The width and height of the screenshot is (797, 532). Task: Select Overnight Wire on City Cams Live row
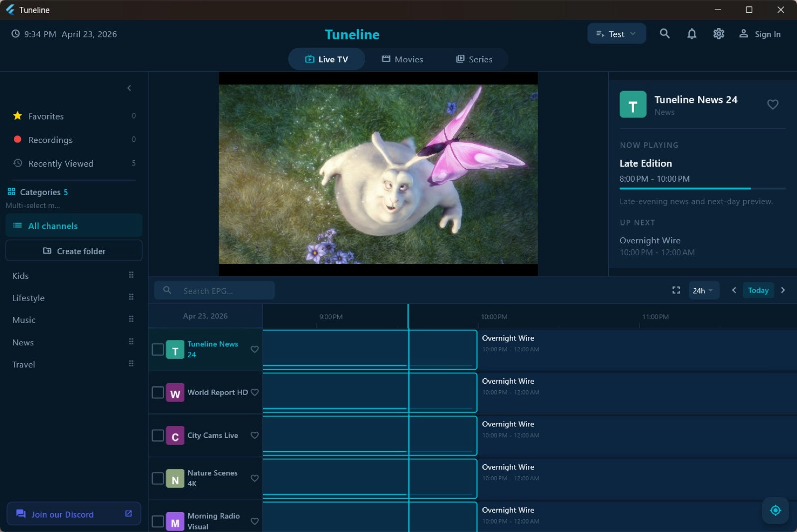pos(637,435)
